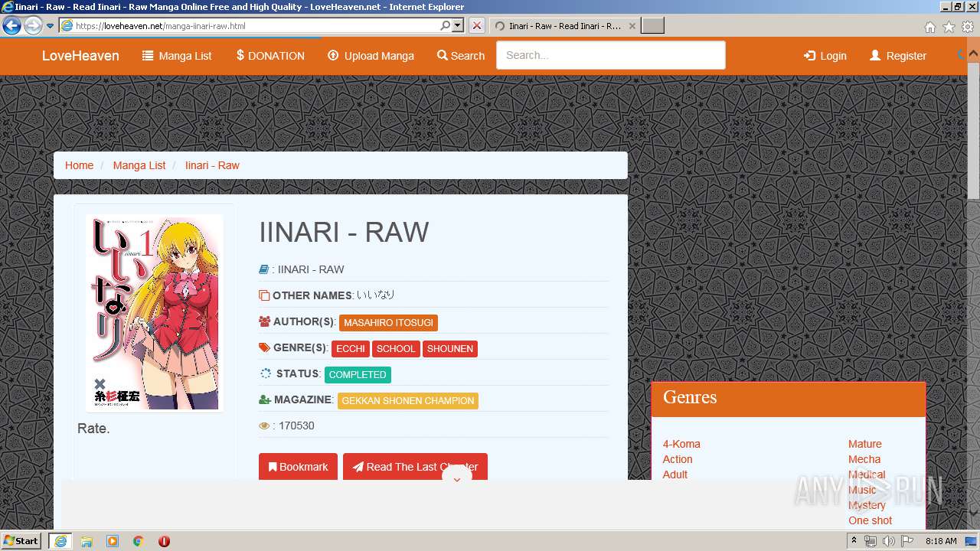The image size is (980, 551).
Task: Open a new blank tab
Action: [x=652, y=25]
